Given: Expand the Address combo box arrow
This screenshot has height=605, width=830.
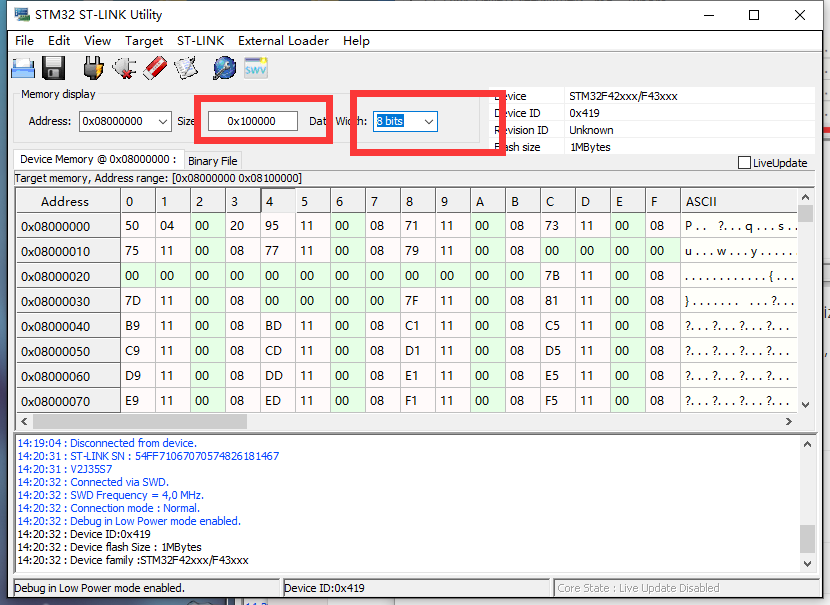Looking at the screenshot, I should [163, 122].
